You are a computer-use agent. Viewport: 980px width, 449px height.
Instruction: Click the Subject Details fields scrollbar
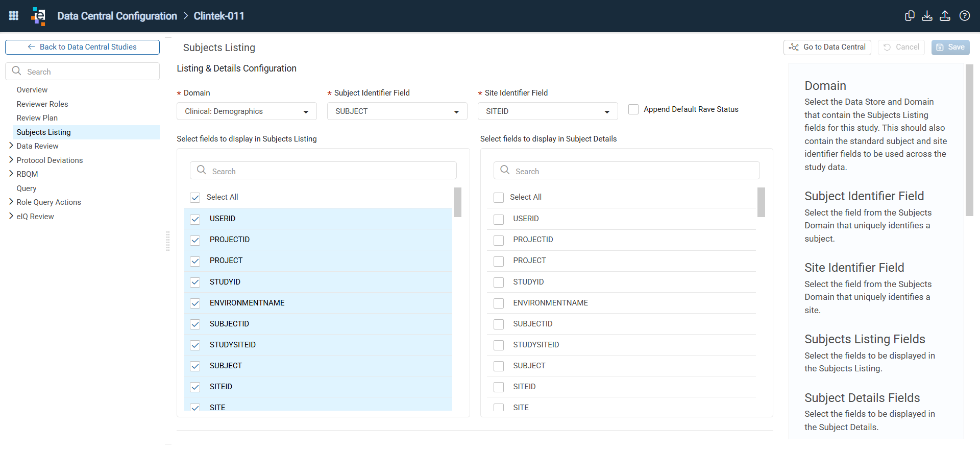(761, 202)
